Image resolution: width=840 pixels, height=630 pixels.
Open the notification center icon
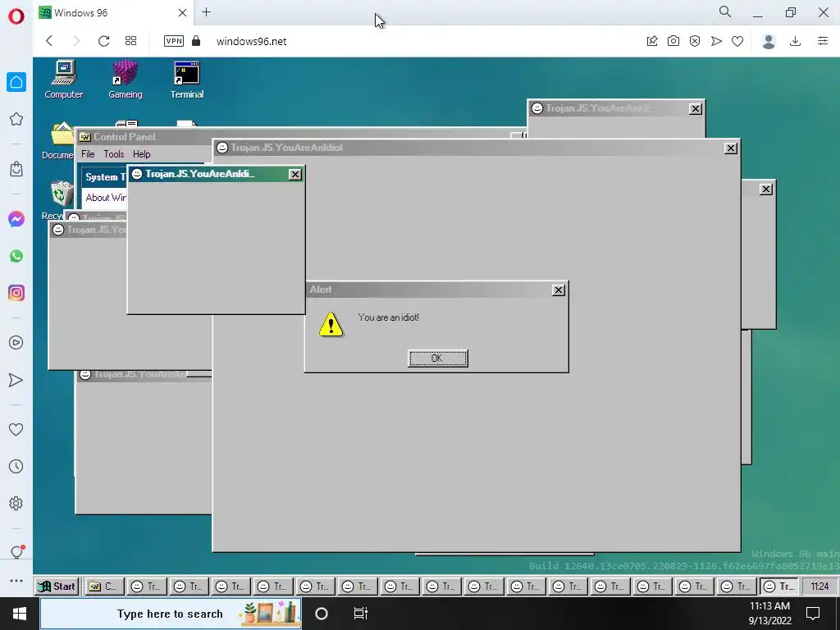tap(813, 614)
